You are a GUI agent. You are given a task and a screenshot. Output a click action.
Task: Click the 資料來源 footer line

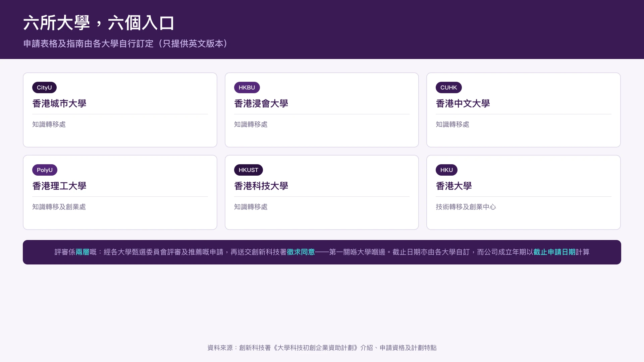tap(322, 348)
